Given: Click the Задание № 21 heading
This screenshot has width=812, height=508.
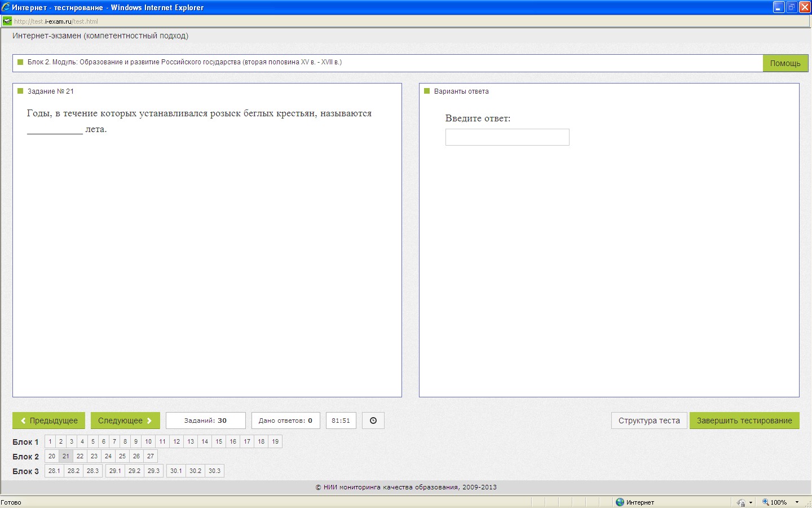Looking at the screenshot, I should pos(51,91).
